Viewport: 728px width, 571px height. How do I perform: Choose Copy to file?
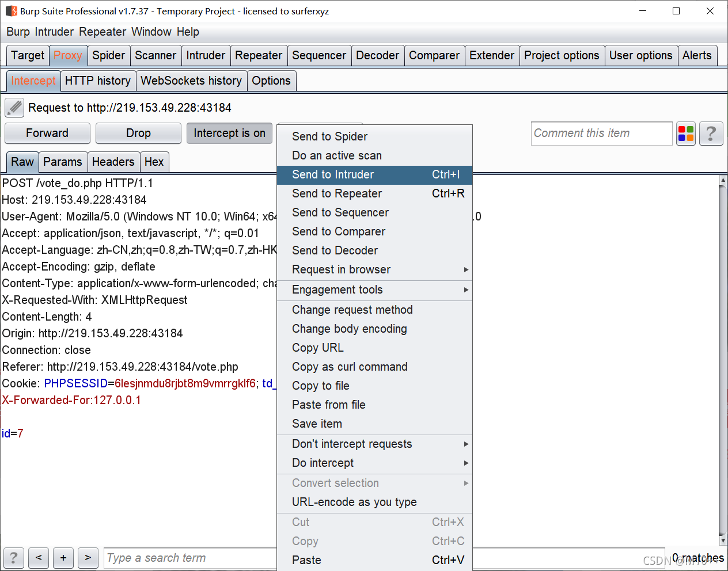(x=374, y=386)
